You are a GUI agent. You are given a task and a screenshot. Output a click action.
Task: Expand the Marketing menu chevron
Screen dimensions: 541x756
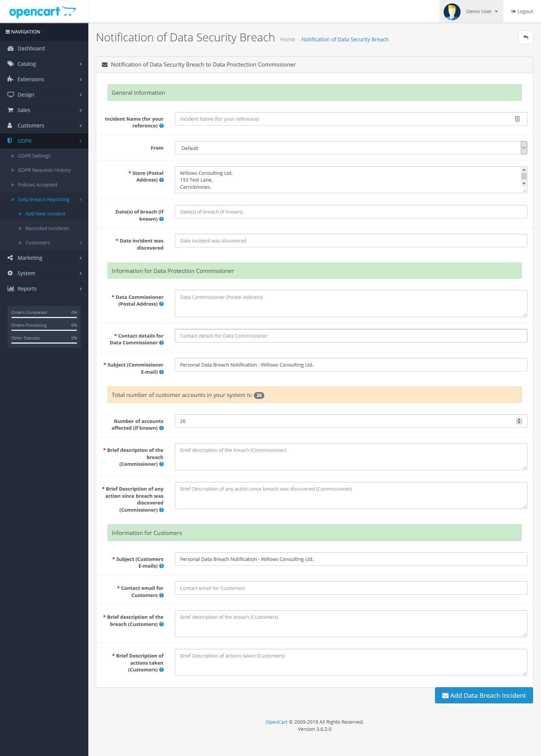pyautogui.click(x=80, y=258)
